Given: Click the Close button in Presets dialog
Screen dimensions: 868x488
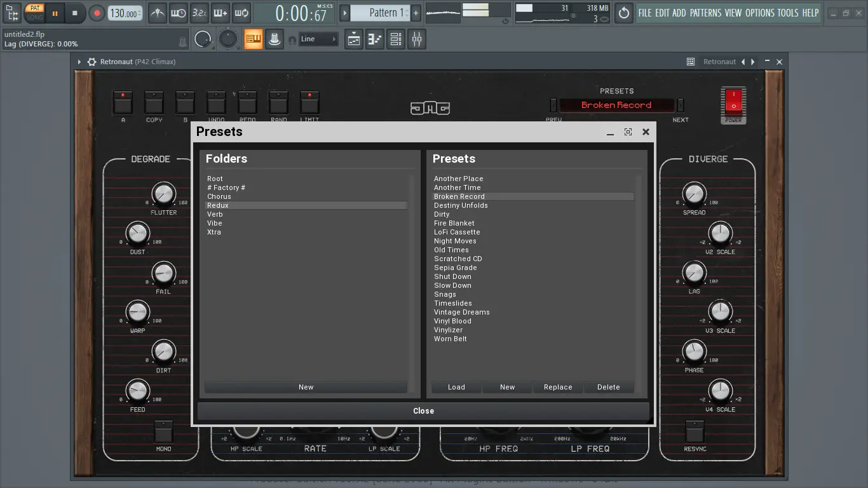Looking at the screenshot, I should pyautogui.click(x=423, y=411).
